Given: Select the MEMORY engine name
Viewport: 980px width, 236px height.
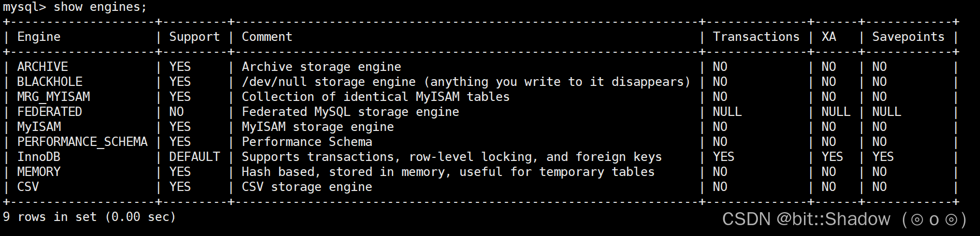Looking at the screenshot, I should coord(39,172).
